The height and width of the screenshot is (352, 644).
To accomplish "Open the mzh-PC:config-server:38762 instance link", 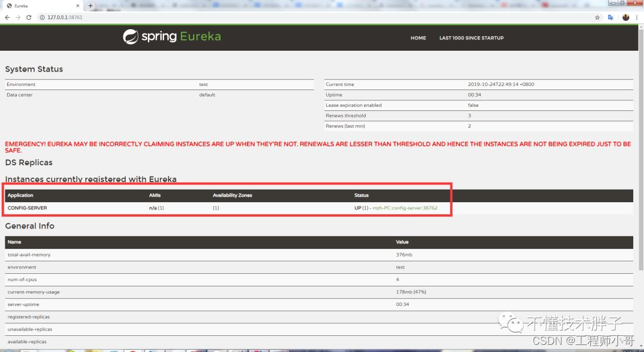I will [404, 208].
